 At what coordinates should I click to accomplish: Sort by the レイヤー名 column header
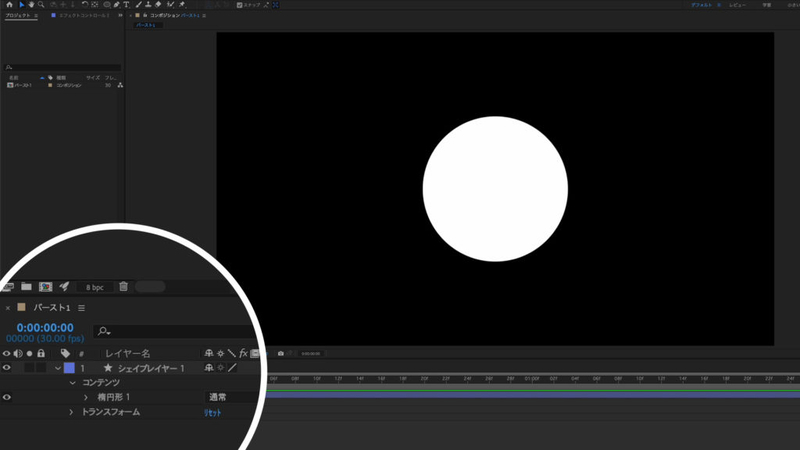(x=128, y=353)
